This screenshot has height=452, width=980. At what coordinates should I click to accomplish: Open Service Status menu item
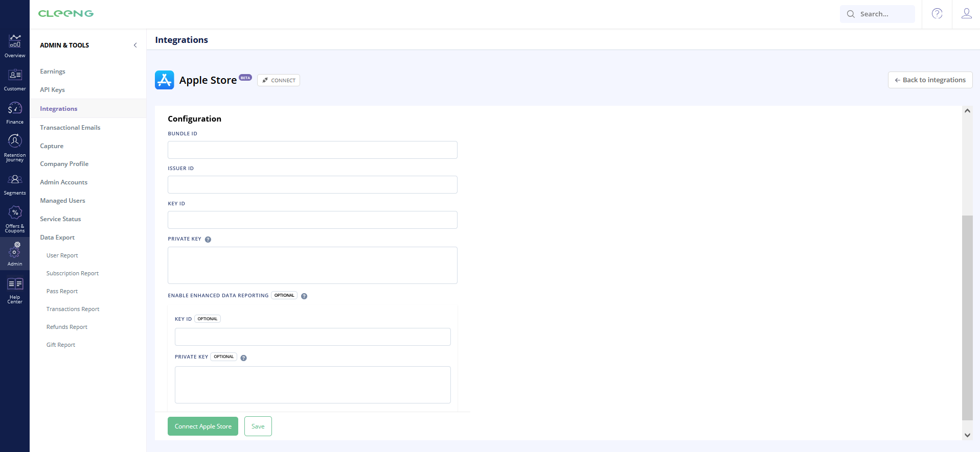(60, 219)
